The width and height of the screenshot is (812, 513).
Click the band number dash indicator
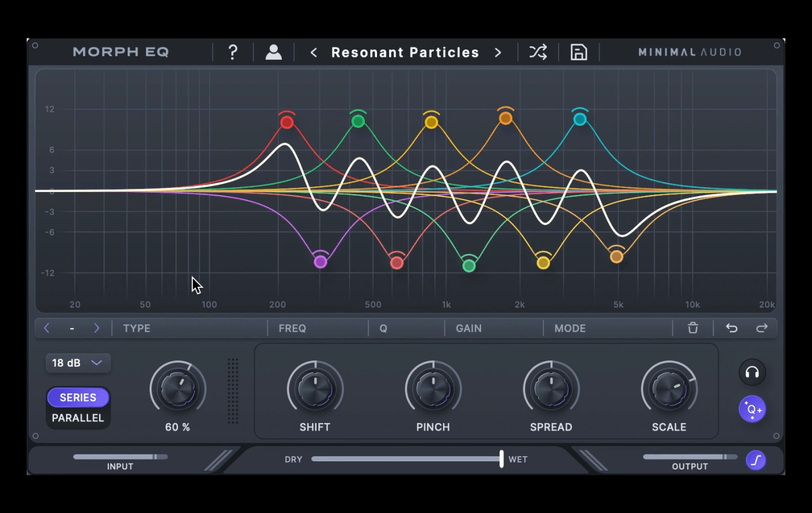72,328
